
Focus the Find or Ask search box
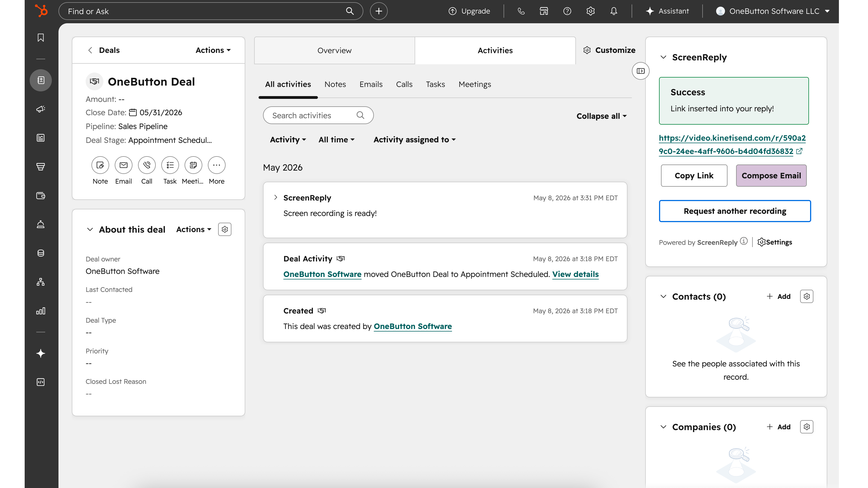click(211, 11)
